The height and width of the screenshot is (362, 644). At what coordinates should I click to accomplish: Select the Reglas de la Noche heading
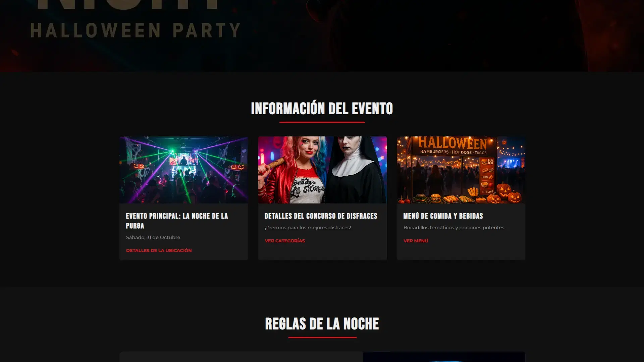tap(322, 324)
